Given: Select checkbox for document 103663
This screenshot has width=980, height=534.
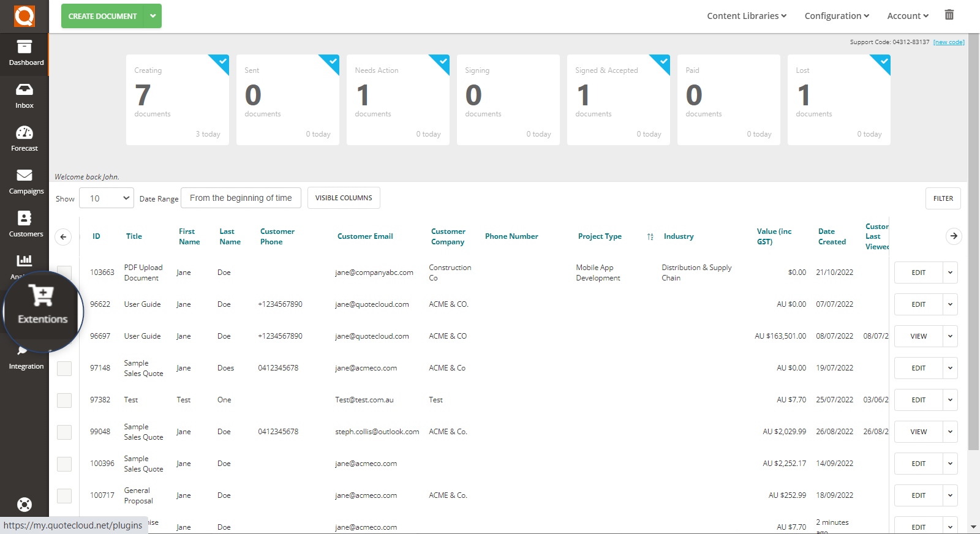Looking at the screenshot, I should coord(64,272).
